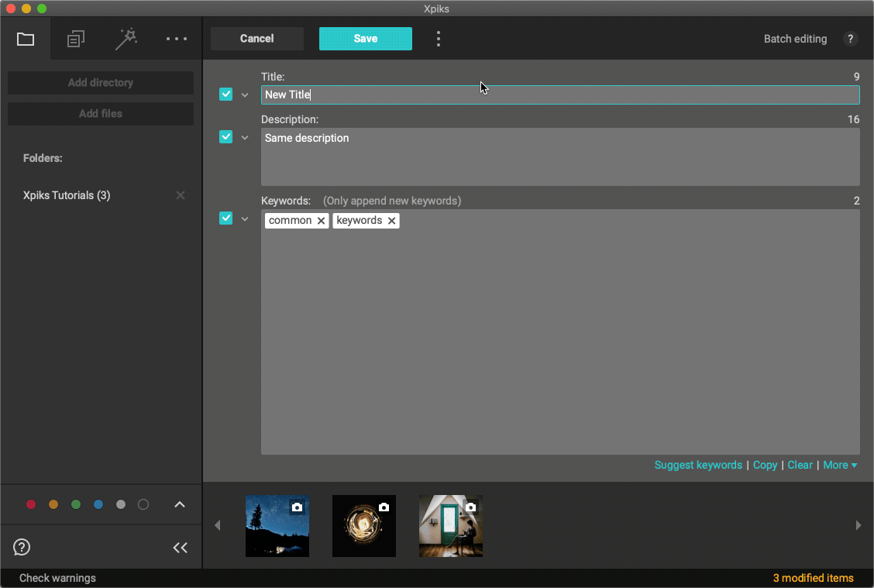The height and width of the screenshot is (588, 874).
Task: Remove Xpiks Tutorials folder from list
Action: coord(181,195)
